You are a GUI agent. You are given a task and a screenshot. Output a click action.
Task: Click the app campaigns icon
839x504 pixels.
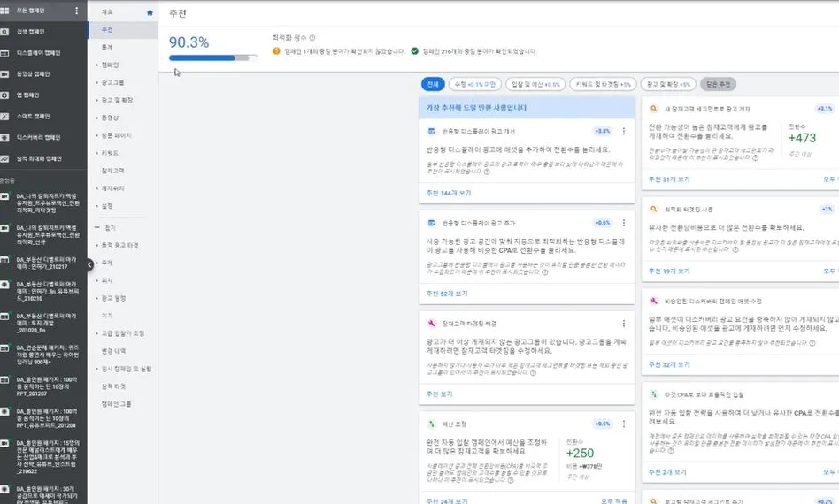[x=4, y=95]
